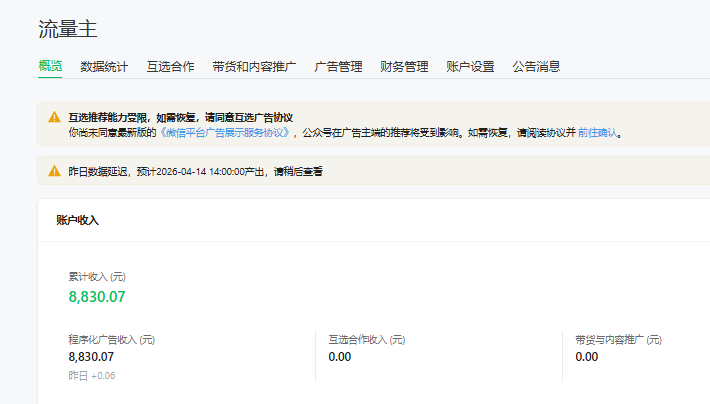The width and height of the screenshot is (710, 404).
Task: Click the 前往确认 link
Action: 597,133
